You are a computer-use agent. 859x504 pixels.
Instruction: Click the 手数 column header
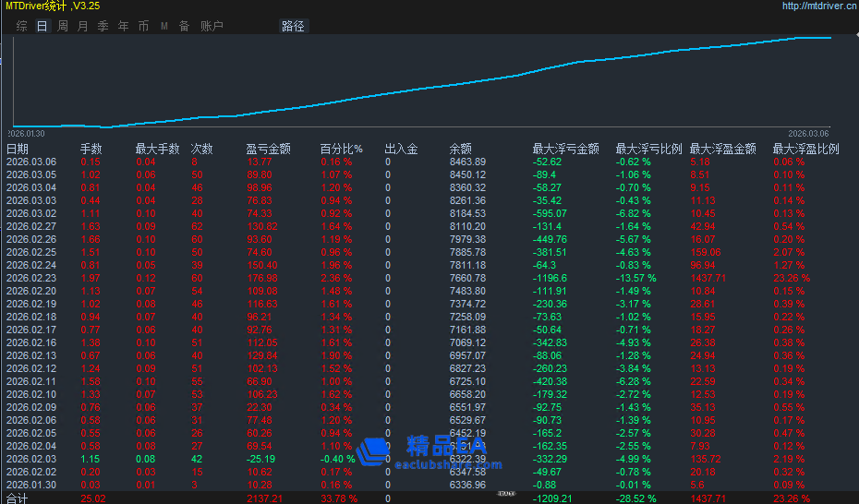91,149
